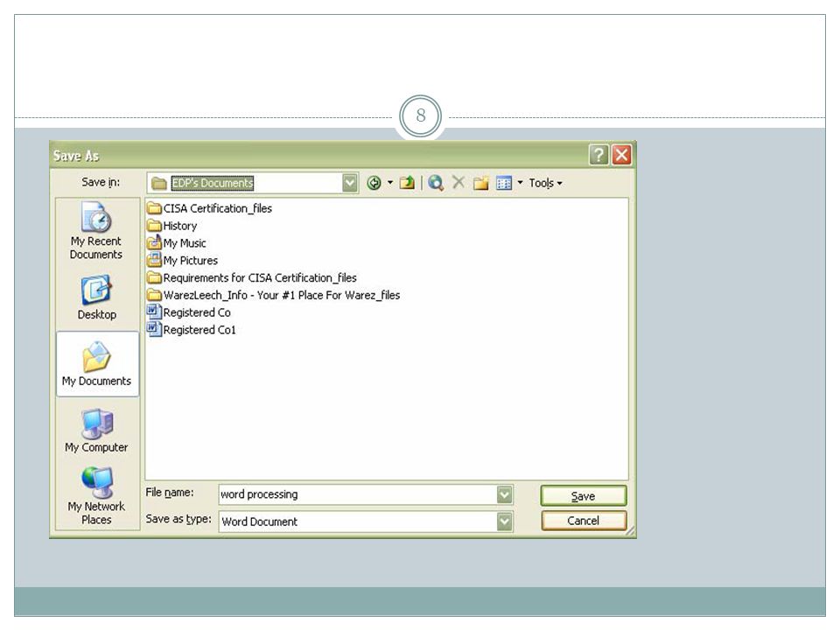Click the folder icon in Save in box

pyautogui.click(x=159, y=183)
